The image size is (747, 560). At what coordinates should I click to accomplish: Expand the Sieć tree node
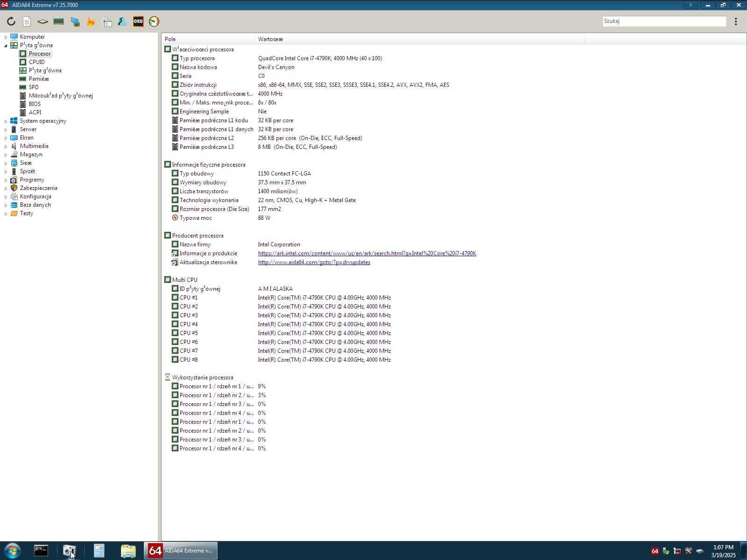(x=6, y=163)
